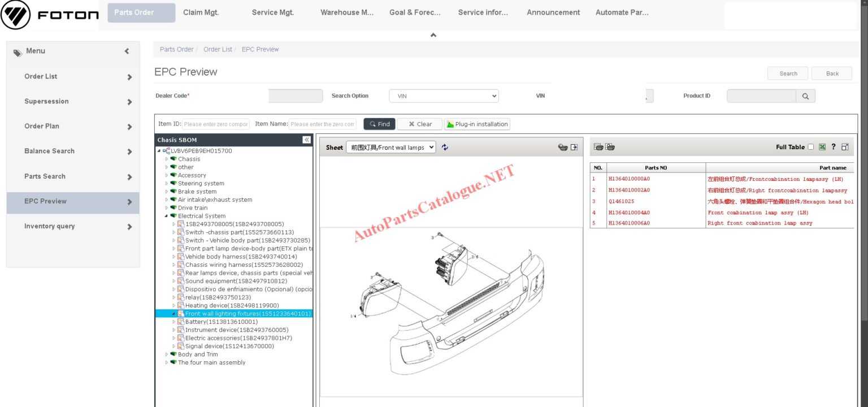Click the help question mark icon
The image size is (868, 407).
[x=833, y=147]
